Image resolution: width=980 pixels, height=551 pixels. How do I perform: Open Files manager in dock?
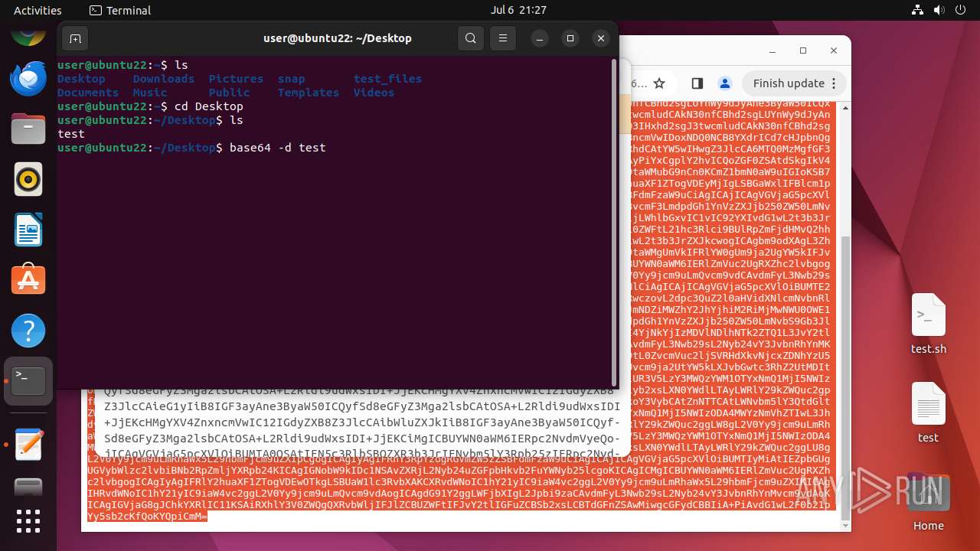(28, 129)
